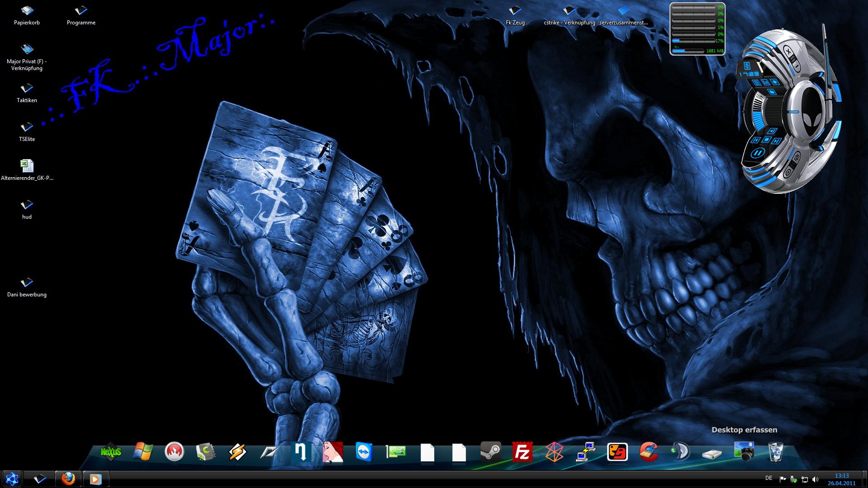
Task: Click the mute speaker button on Alienware player
Action: click(x=772, y=131)
